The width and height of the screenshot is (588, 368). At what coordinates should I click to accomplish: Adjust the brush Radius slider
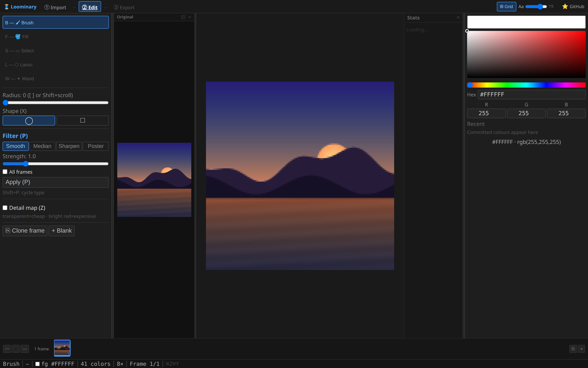[x=55, y=103]
